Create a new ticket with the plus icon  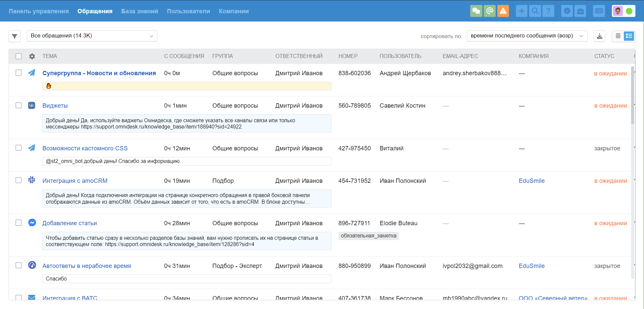(x=521, y=11)
